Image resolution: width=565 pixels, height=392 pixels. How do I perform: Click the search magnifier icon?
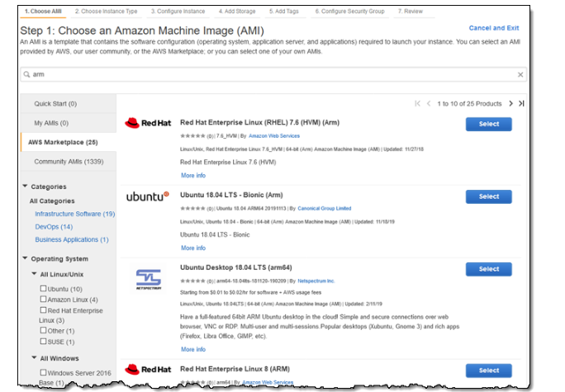click(x=26, y=74)
